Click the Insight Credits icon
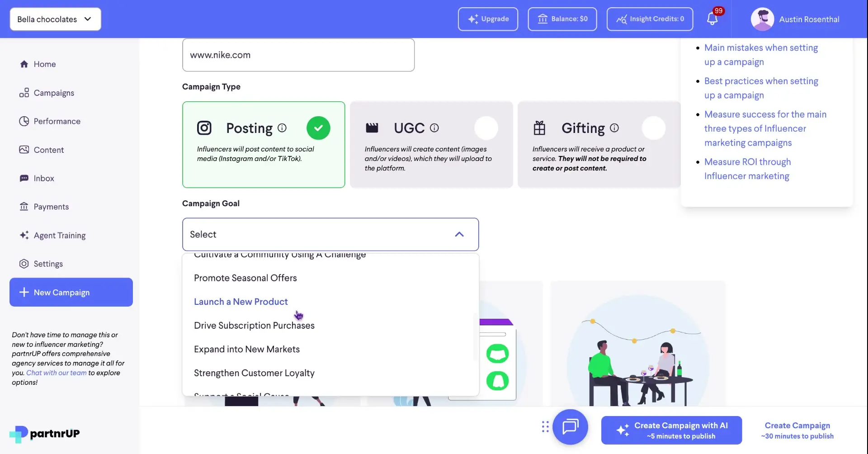The height and width of the screenshot is (454, 868). tap(622, 19)
